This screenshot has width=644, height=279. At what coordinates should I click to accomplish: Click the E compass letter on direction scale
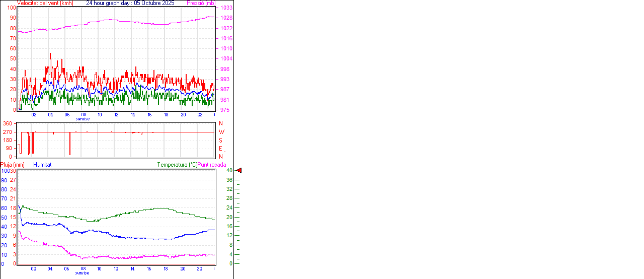[220, 149]
